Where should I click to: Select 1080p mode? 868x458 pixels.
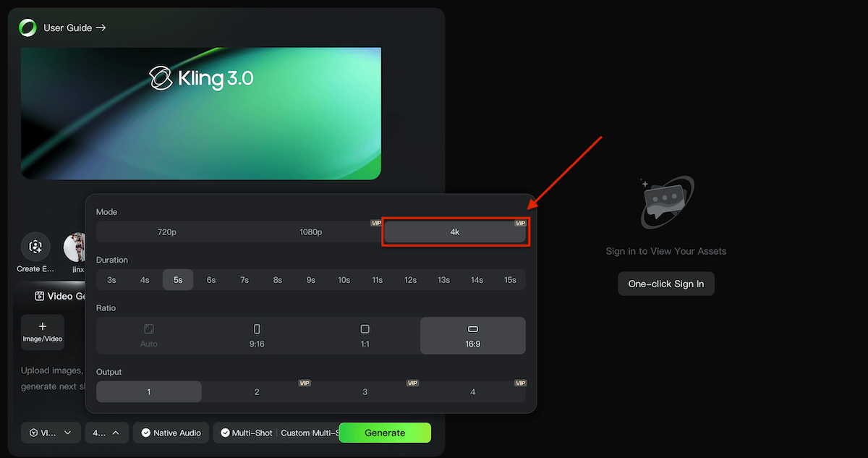311,232
